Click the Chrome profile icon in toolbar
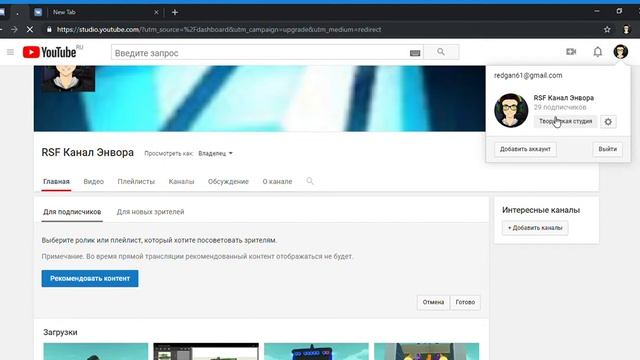This screenshot has height=360, width=640. [626, 29]
